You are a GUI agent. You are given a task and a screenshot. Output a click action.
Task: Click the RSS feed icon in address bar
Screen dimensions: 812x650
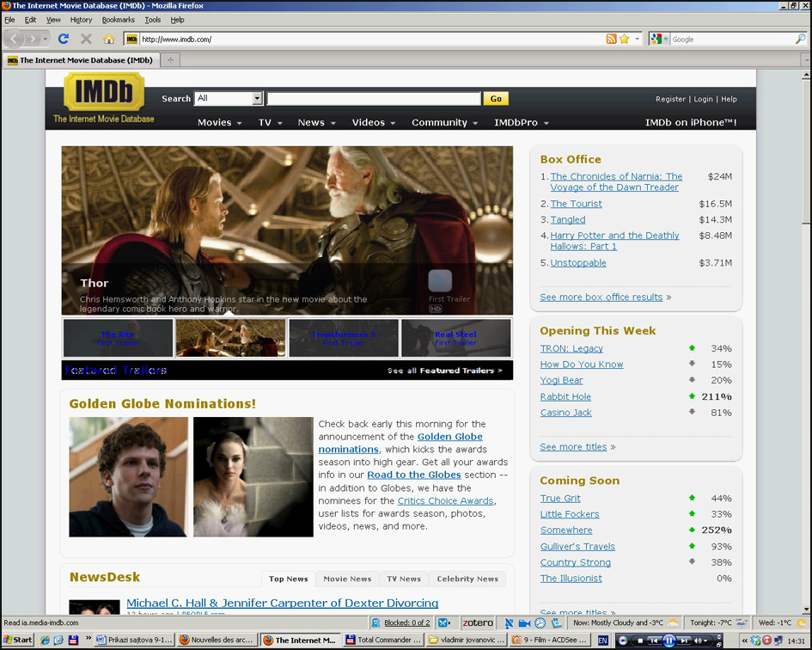[611, 39]
